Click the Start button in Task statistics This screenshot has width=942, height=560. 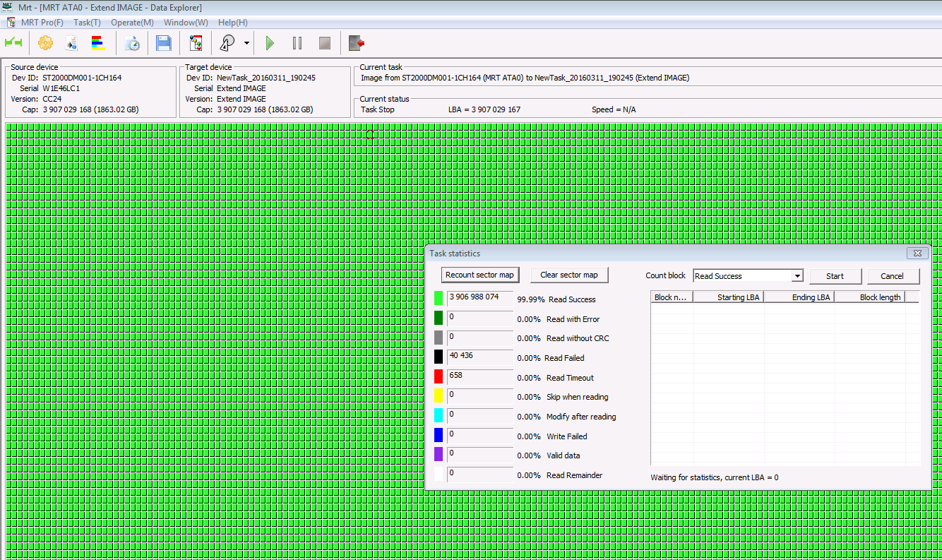click(835, 276)
